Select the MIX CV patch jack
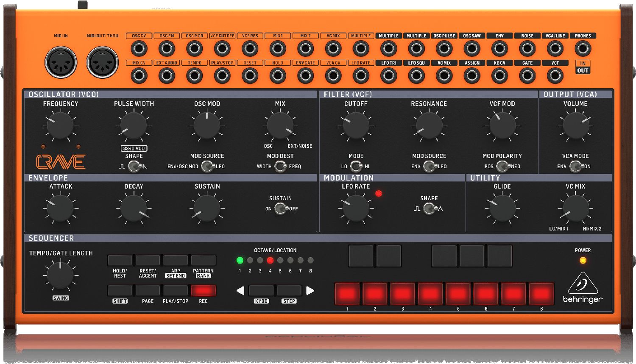Image resolution: width=636 pixels, height=364 pixels. pyautogui.click(x=139, y=76)
